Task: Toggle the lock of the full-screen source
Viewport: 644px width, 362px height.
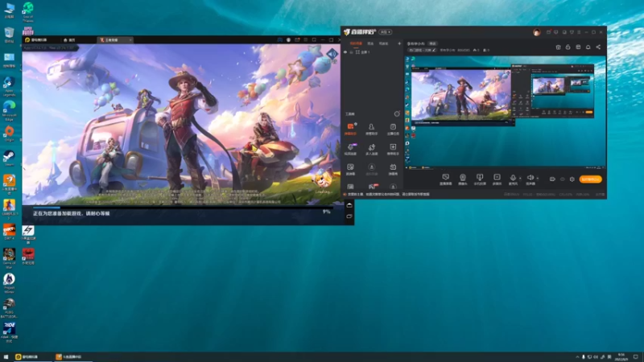Action: 351,52
